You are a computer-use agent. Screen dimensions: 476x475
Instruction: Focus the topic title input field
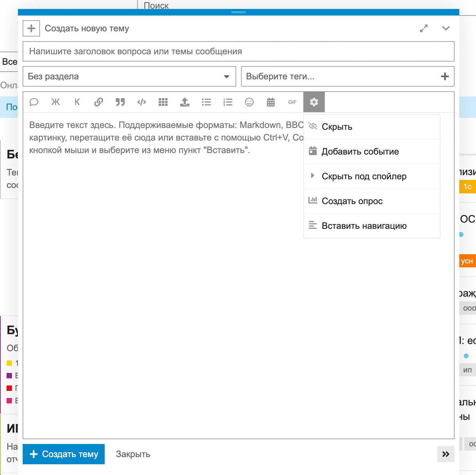(239, 51)
